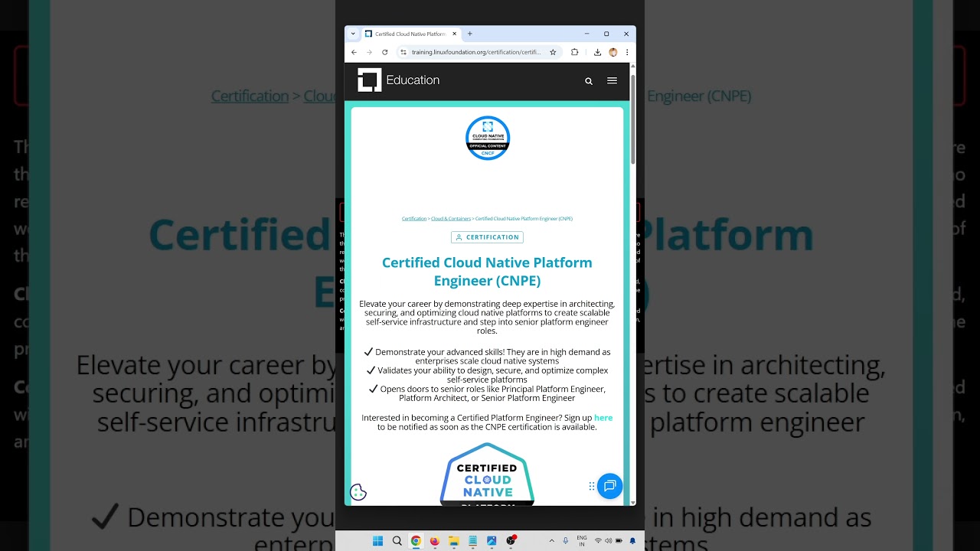
Task: Open the Chrome downloads icon
Action: click(597, 52)
